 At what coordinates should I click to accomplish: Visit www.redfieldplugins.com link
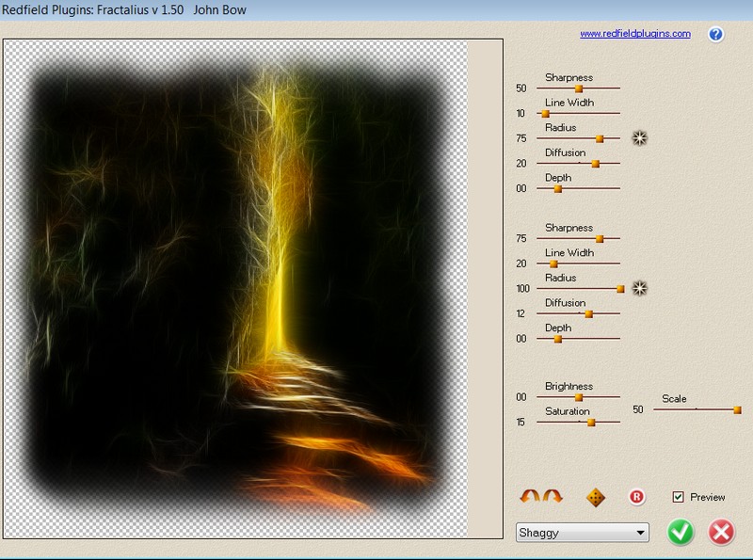(x=634, y=34)
